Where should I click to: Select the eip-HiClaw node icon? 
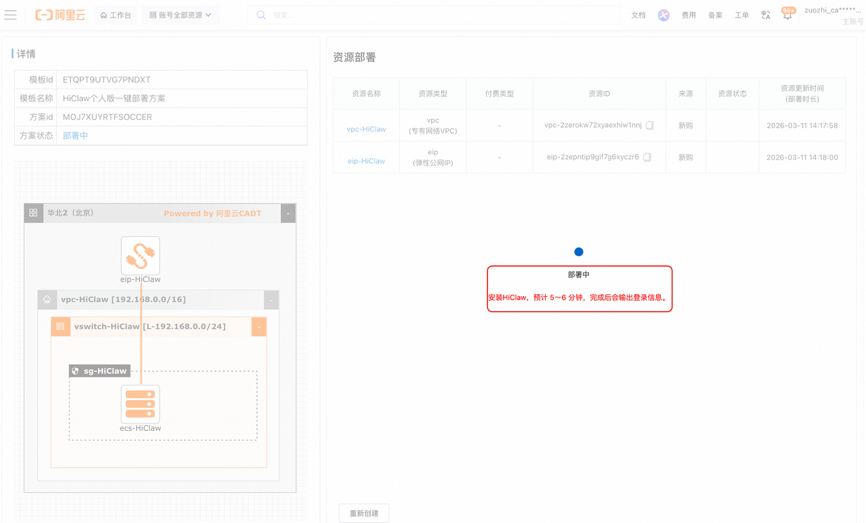[140, 255]
